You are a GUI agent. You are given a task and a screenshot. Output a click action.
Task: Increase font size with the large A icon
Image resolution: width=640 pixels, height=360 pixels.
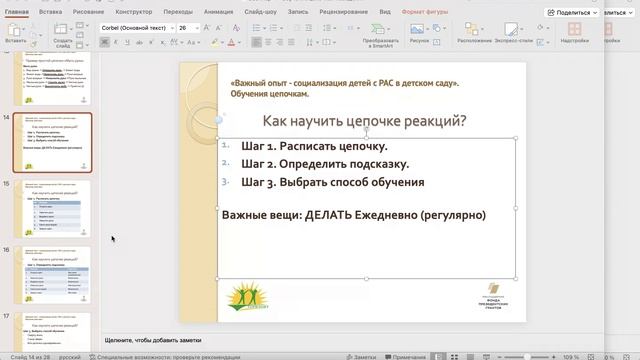[x=207, y=28]
